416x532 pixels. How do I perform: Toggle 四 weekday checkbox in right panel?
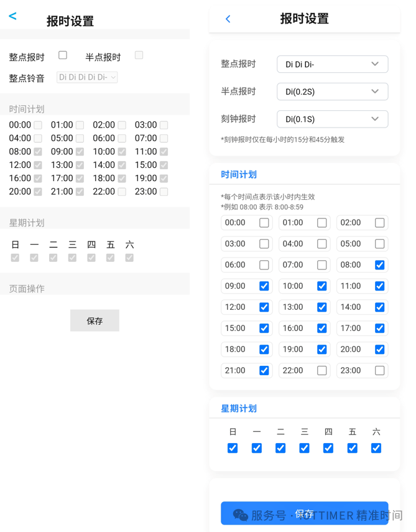pos(328,448)
